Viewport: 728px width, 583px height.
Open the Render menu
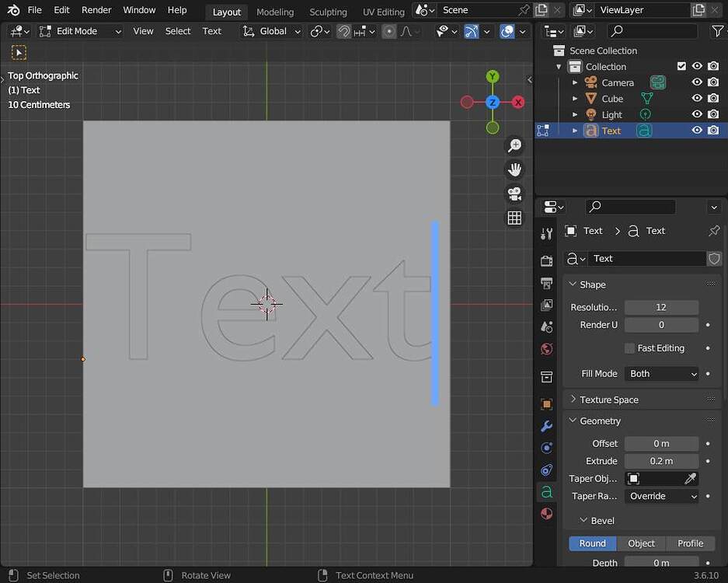[96, 10]
